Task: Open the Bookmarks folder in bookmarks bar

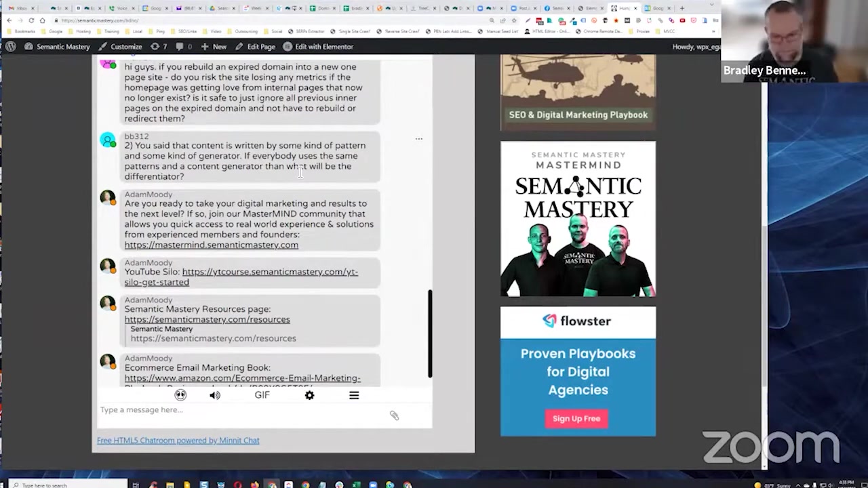Action: (20, 31)
